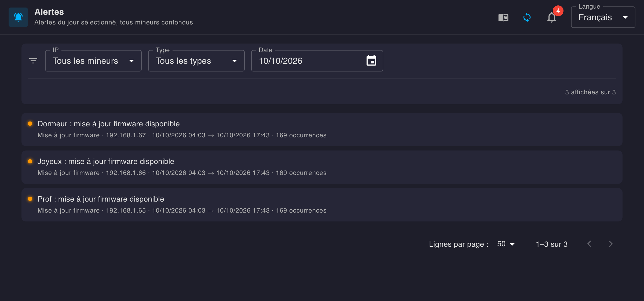Screen dimensions: 644x301
Task: Click the Alertes bell logo icon
Action: [x=18, y=17]
